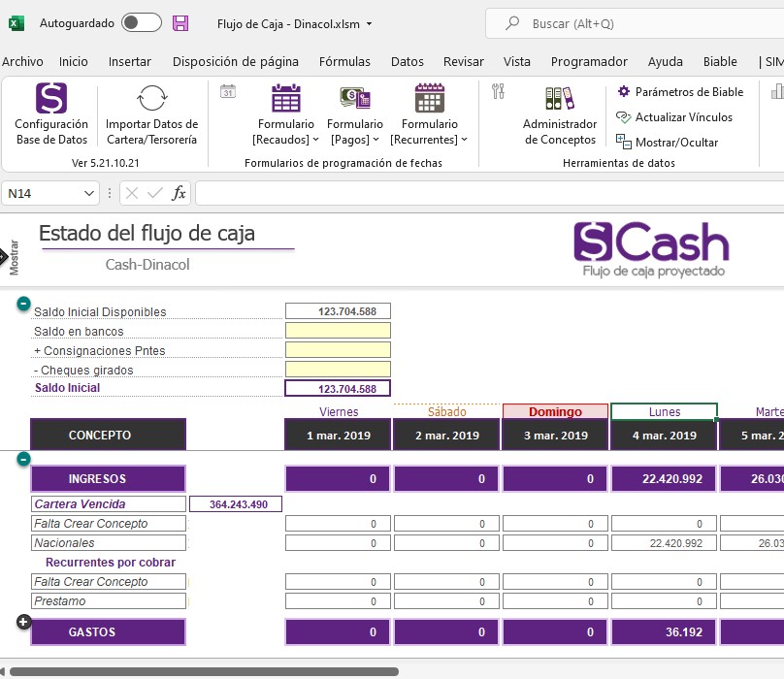The width and height of the screenshot is (784, 679).
Task: Click the CONCEPTO header cell
Action: click(x=108, y=435)
